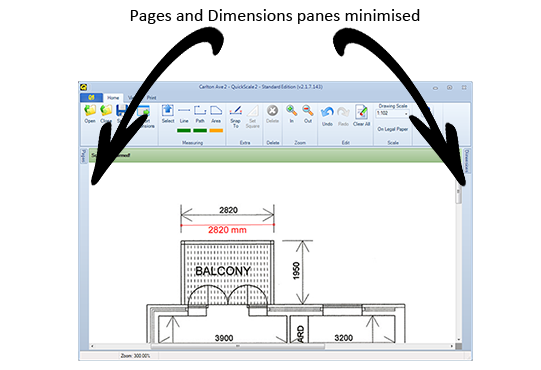Click the 3900 dimension text on the plan
This screenshot has height=370, width=541.
pyautogui.click(x=224, y=338)
